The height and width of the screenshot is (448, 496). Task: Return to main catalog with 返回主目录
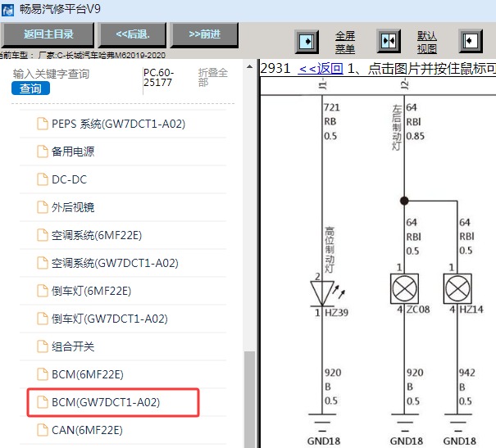(x=48, y=34)
